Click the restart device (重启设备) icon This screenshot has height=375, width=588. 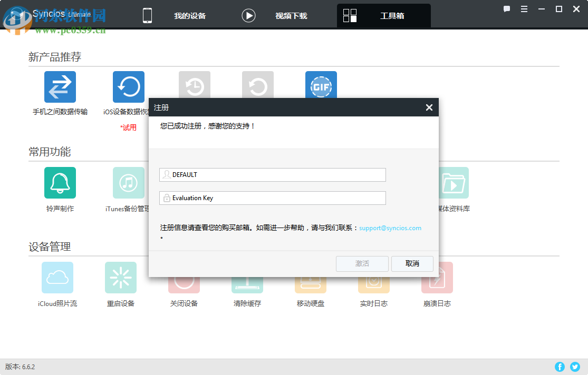(120, 278)
